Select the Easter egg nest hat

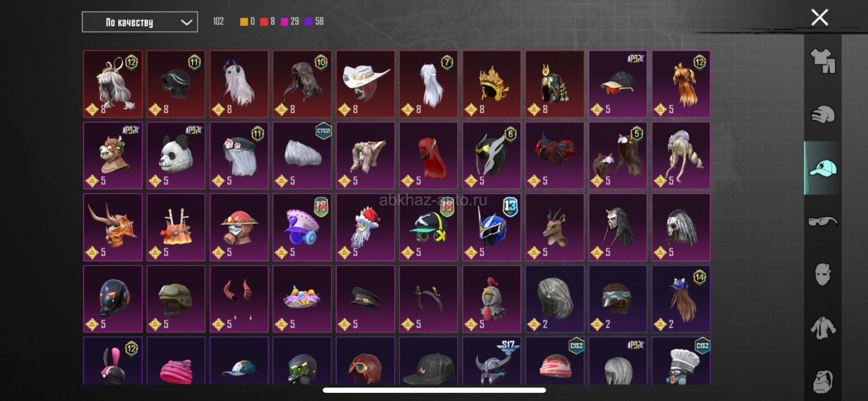click(x=302, y=299)
